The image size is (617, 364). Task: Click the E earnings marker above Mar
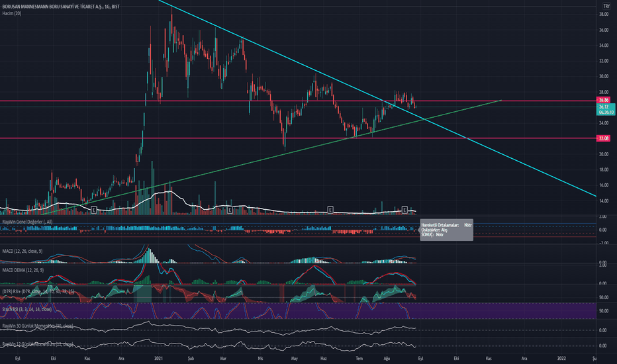pos(230,210)
